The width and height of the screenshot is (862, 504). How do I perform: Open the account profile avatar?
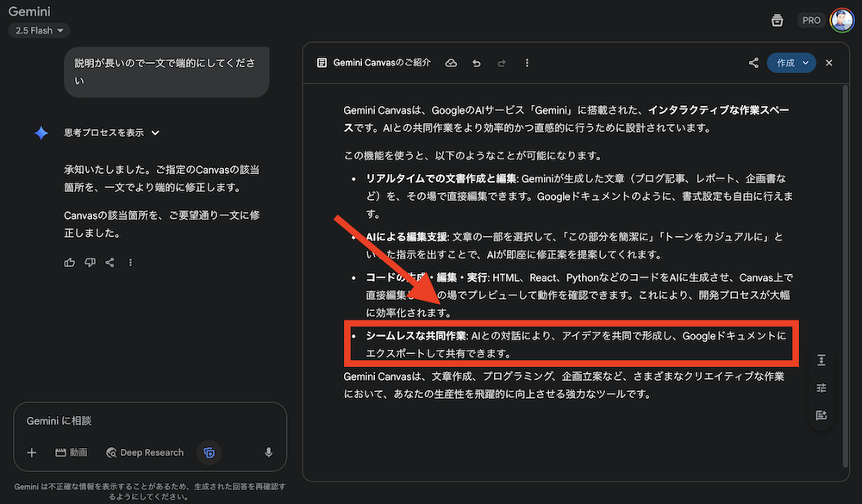[x=841, y=21]
